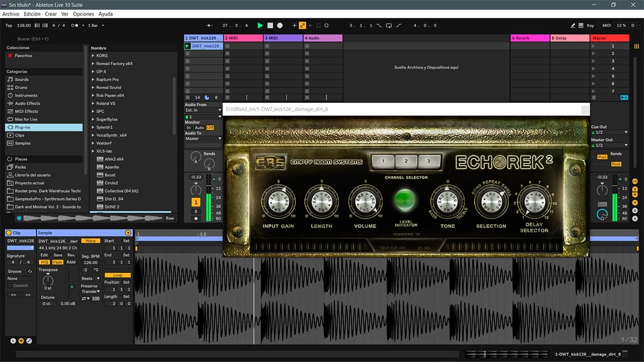
Task: Collapse the XILS-lab folder
Action: [93, 151]
